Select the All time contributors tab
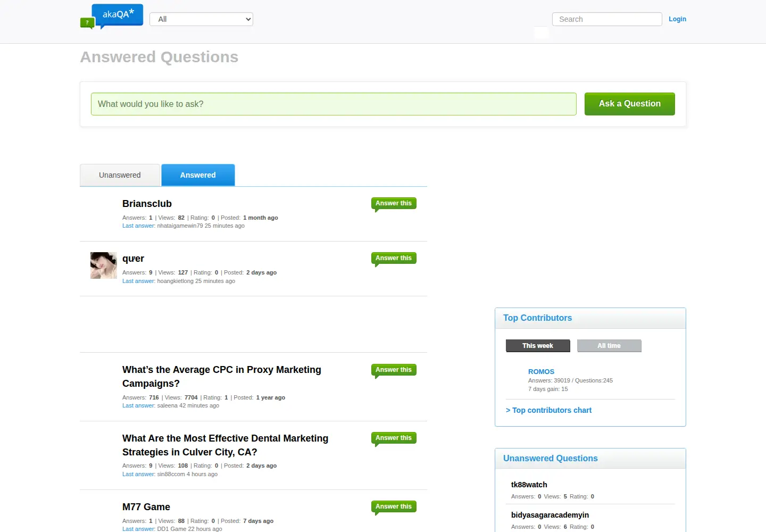Image resolution: width=766 pixels, height=532 pixels. [609, 346]
